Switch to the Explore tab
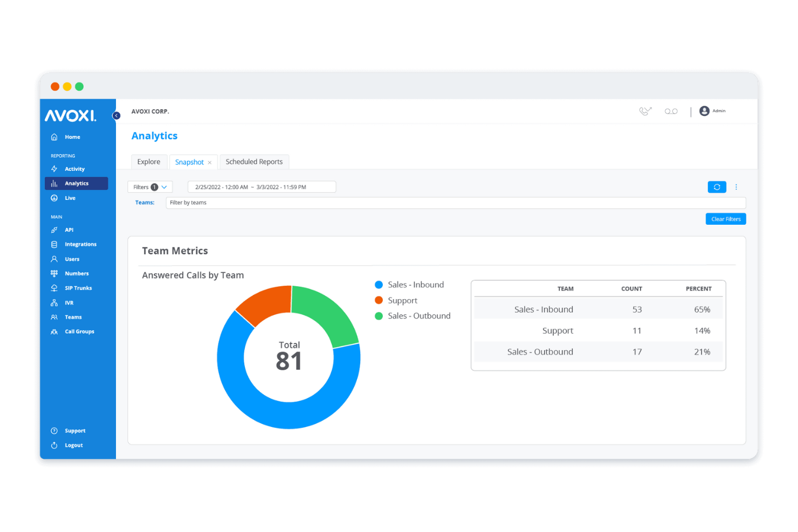The height and width of the screenshot is (532, 798). tap(149, 162)
